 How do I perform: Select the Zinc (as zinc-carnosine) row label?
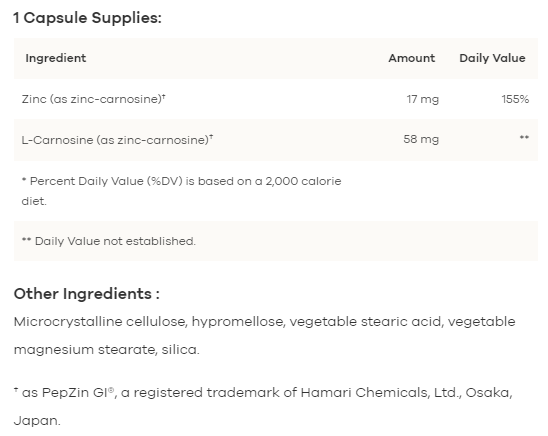(93, 99)
